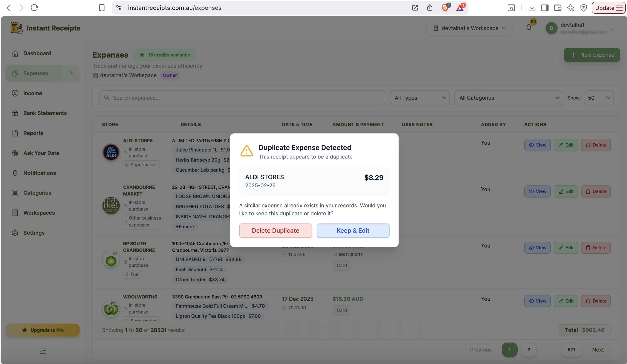Click Delete Duplicate button
The image size is (627, 364).
coord(275,230)
